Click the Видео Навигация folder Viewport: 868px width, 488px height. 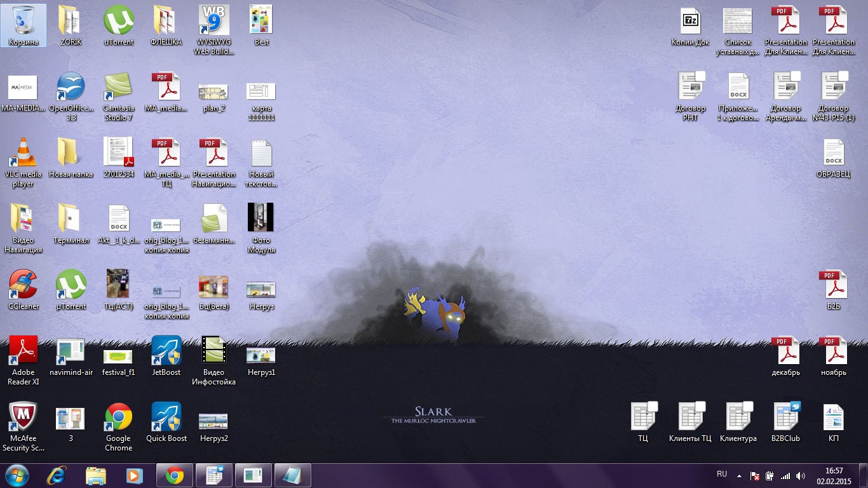pyautogui.click(x=24, y=229)
